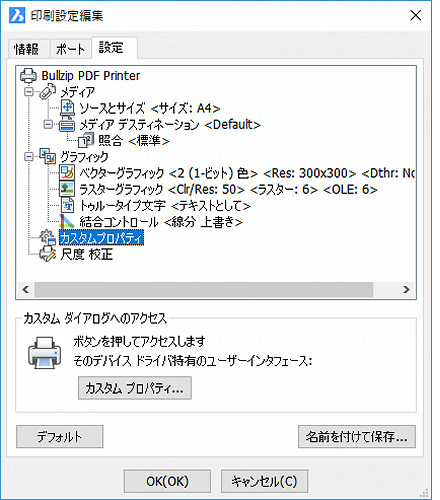Select the ソースとサイズ page icon
This screenshot has width=440, height=500.
[68, 108]
